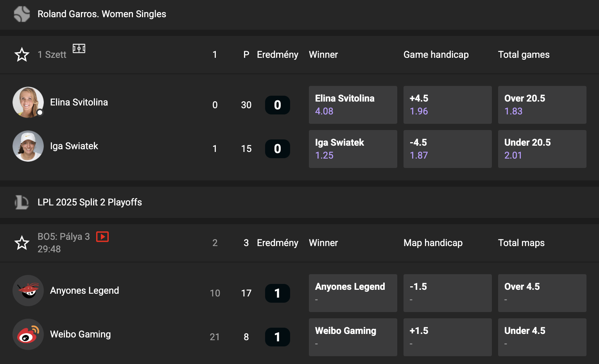
Task: Bet on Elina Svitolina winner at 4.08
Action: (353, 105)
